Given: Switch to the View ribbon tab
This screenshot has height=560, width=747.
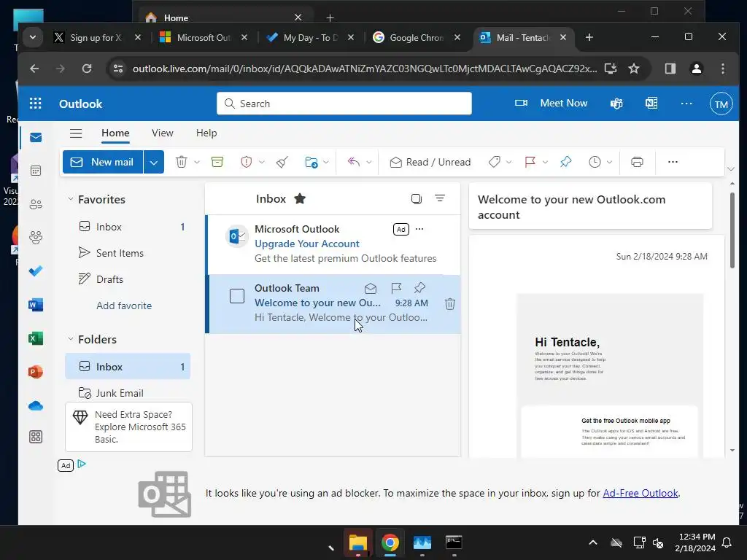Looking at the screenshot, I should [163, 133].
